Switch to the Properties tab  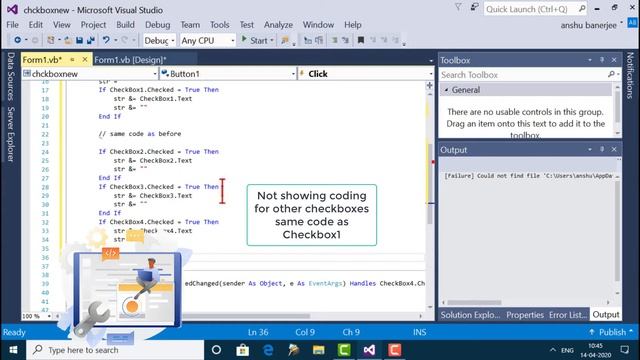click(525, 315)
